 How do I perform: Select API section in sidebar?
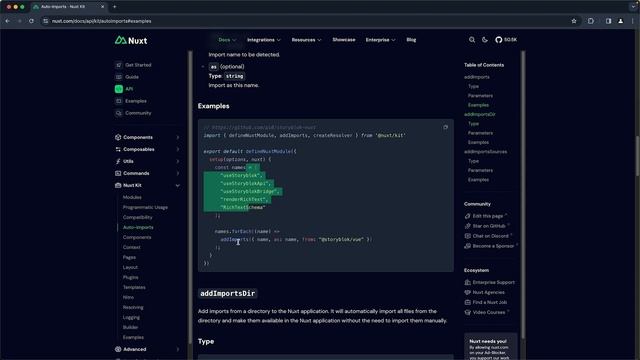pos(124,89)
